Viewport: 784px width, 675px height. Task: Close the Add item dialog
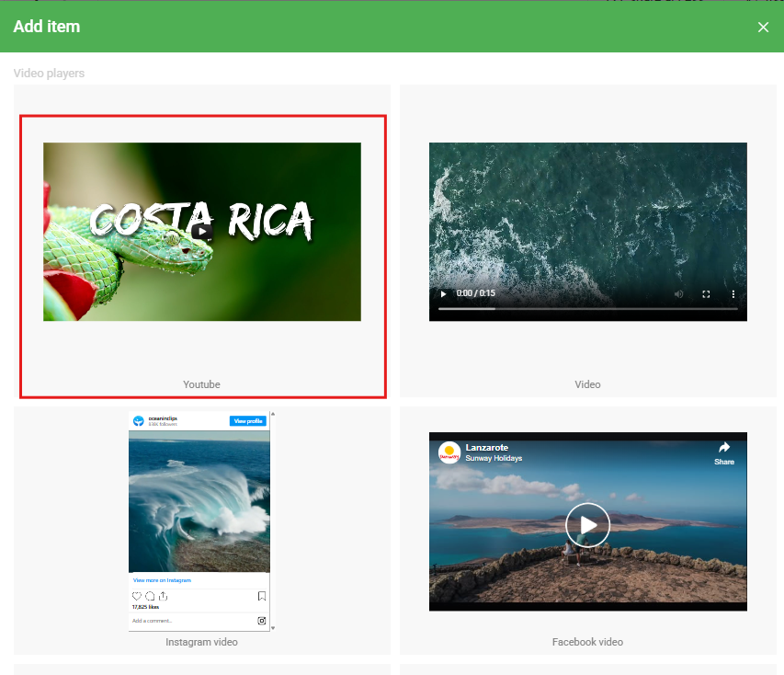[x=763, y=27]
